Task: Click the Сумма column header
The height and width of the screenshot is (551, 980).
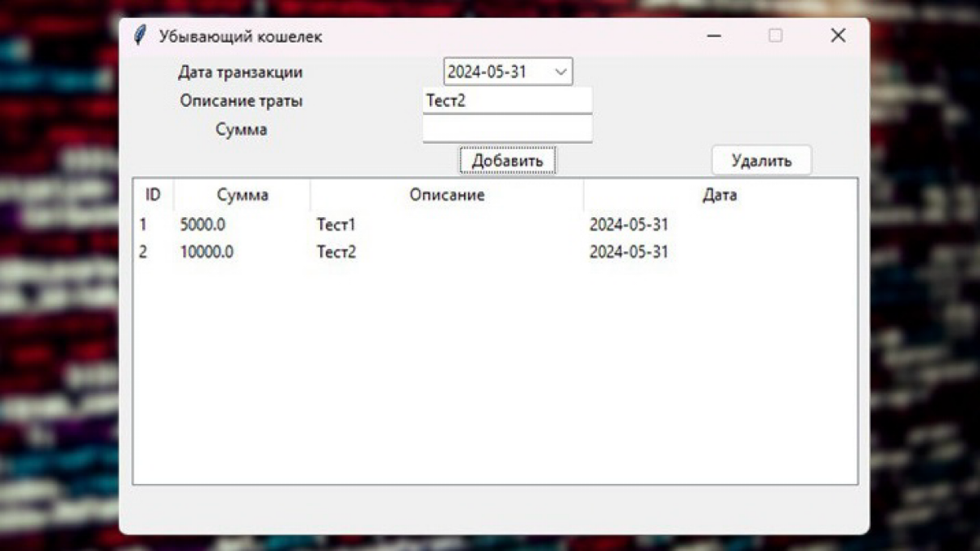Action: pyautogui.click(x=240, y=194)
